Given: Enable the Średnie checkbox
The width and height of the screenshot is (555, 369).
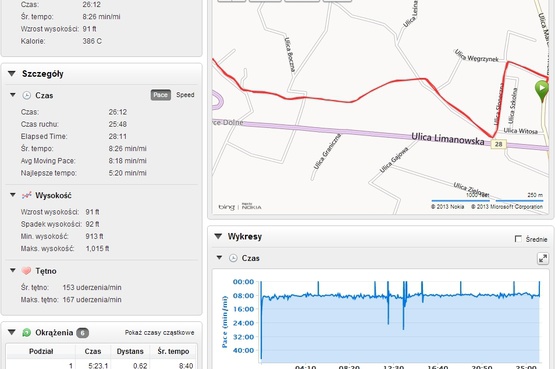Looking at the screenshot, I should point(518,239).
